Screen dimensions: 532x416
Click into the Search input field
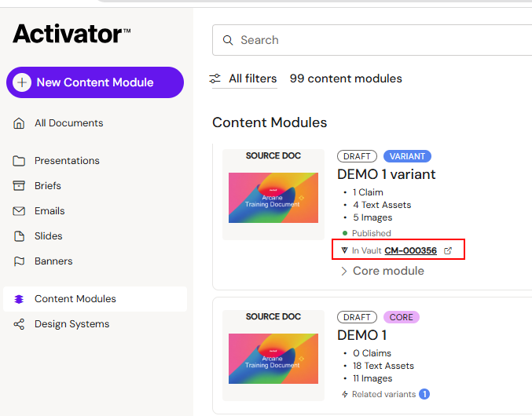(372, 40)
